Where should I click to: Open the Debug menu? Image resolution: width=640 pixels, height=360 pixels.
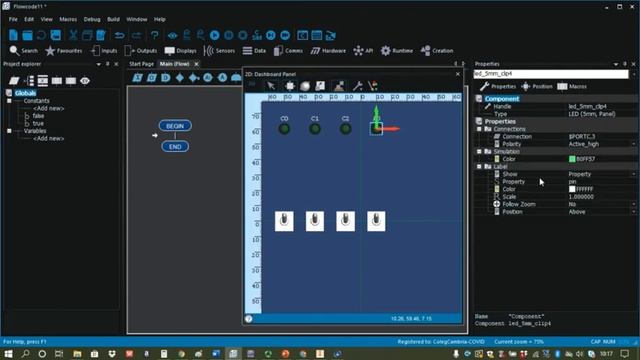coord(92,19)
